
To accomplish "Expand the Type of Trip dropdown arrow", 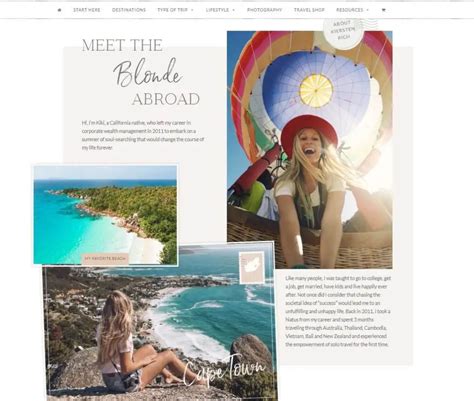I will click(192, 10).
